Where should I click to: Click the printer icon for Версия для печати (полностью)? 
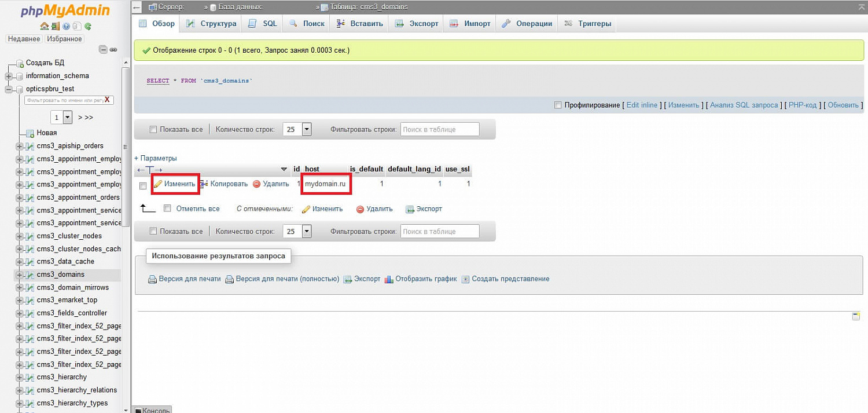click(229, 279)
